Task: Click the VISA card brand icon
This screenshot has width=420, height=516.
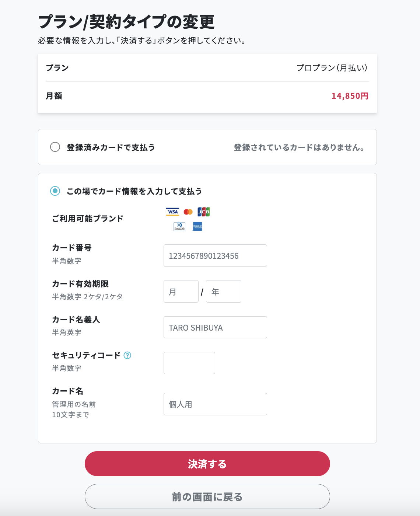Action: 172,212
